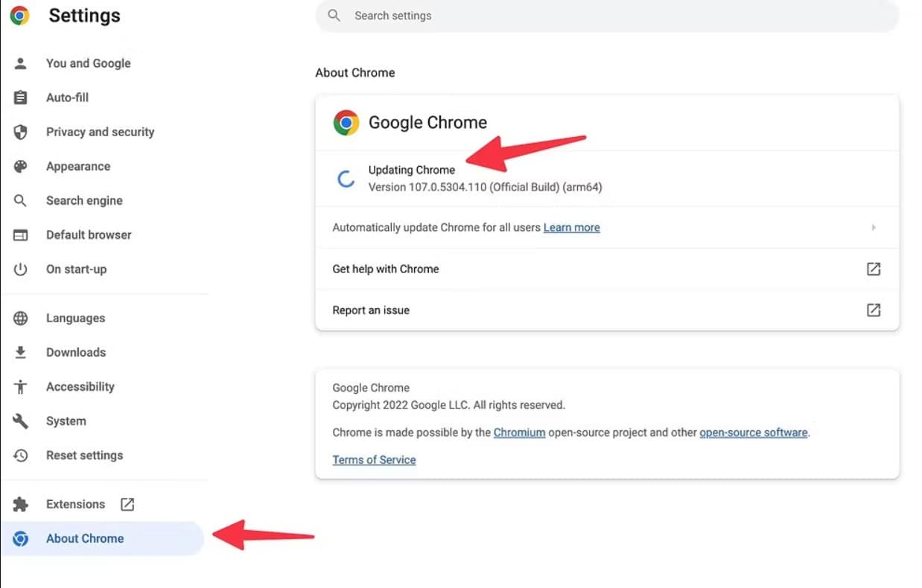Screen dimensions: 922x588
Task: Click the Default browser window icon
Action: tap(21, 234)
